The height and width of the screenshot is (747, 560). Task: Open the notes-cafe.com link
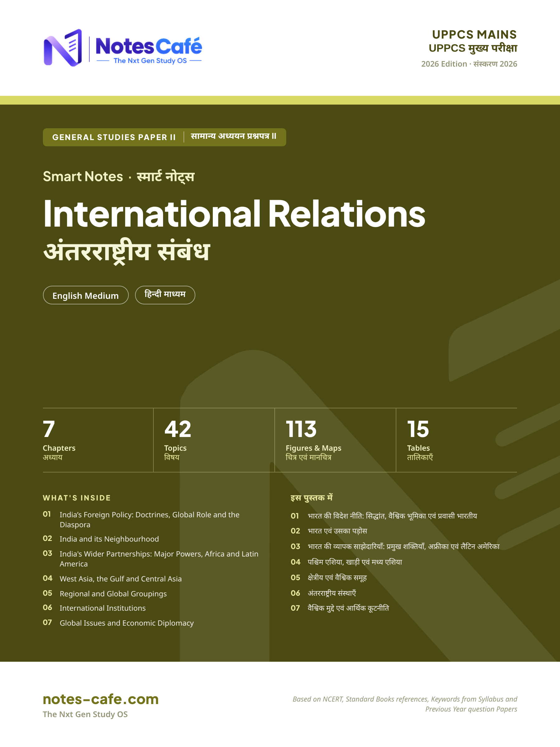(100, 699)
